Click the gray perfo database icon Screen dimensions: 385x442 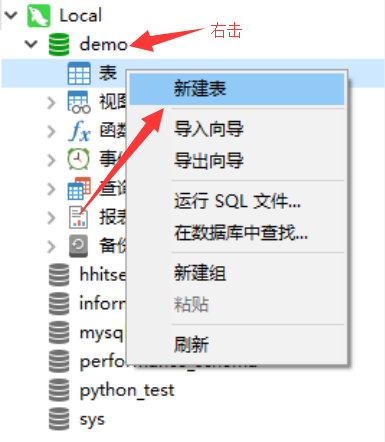(59, 361)
